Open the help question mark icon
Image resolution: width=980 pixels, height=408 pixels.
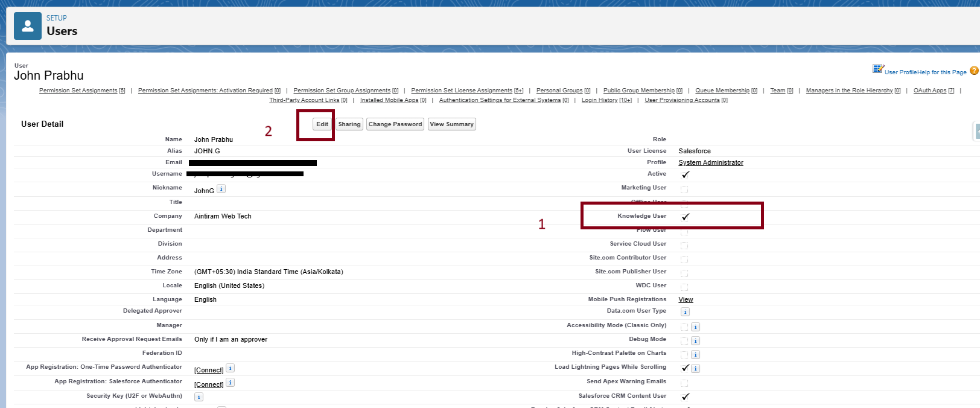974,71
